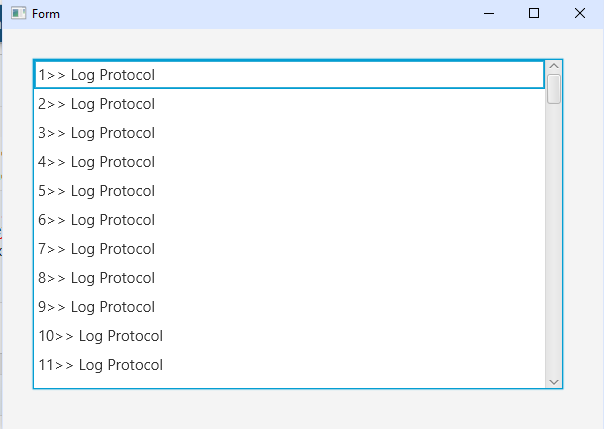Maximize the Form window
Screen dimensions: 604x429
point(534,13)
